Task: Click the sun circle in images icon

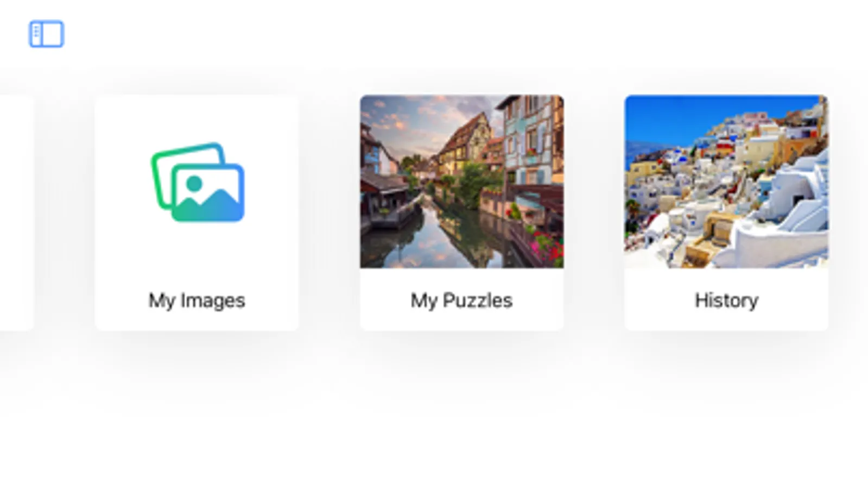Action: coord(194,184)
